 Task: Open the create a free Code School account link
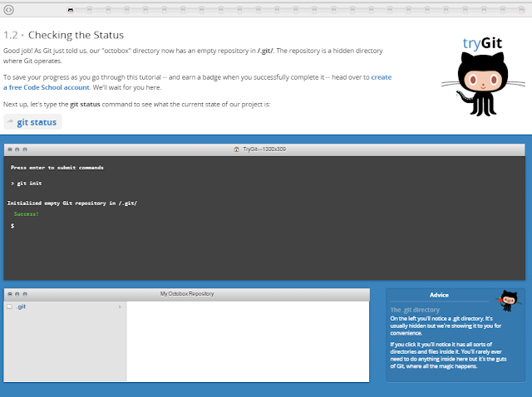point(197,82)
